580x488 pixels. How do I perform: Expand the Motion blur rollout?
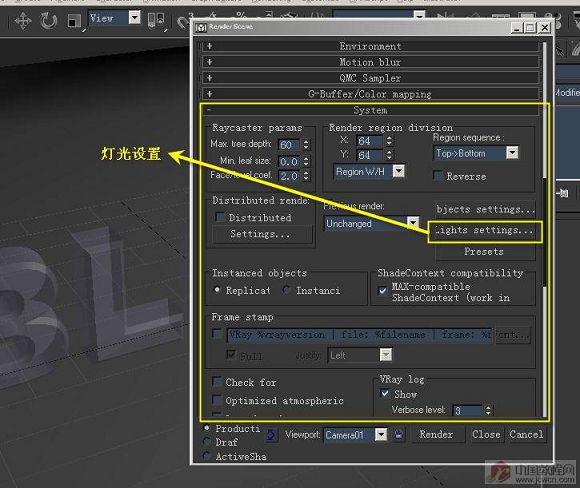[370, 62]
